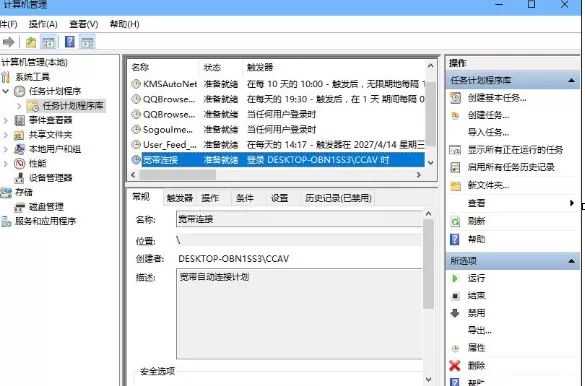Click the 事件查看器 icon
This screenshot has width=585, height=386.
19,120
